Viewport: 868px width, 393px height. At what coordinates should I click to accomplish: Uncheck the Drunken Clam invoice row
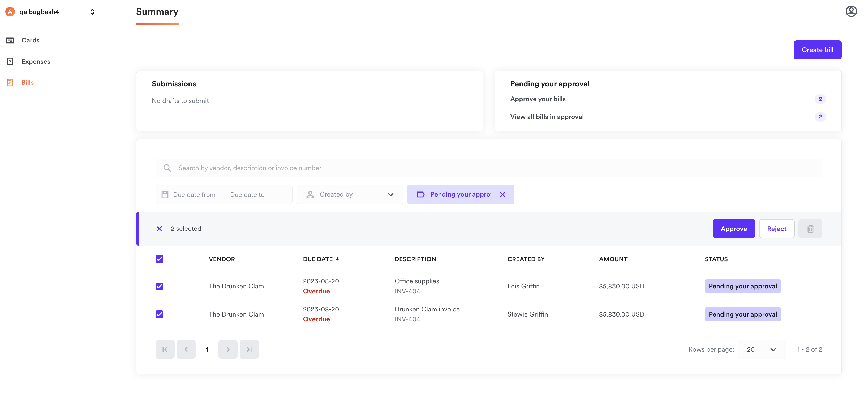point(159,314)
